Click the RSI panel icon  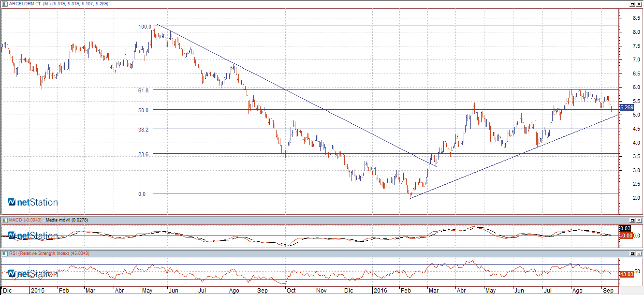click(5, 253)
